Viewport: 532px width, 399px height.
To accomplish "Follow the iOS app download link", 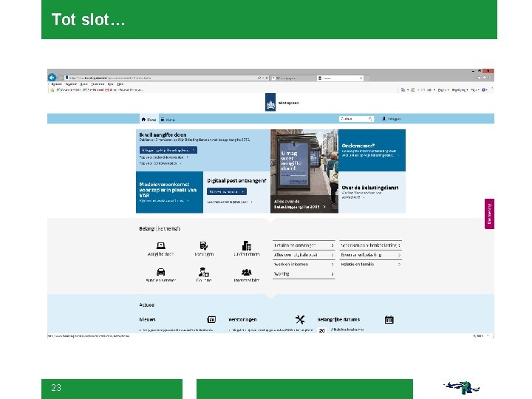I will point(160,163).
